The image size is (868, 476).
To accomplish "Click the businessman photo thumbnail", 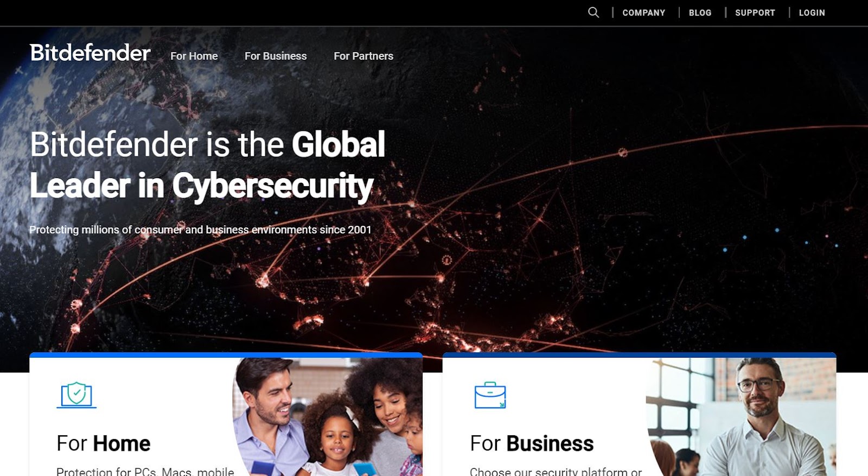I will (x=741, y=417).
